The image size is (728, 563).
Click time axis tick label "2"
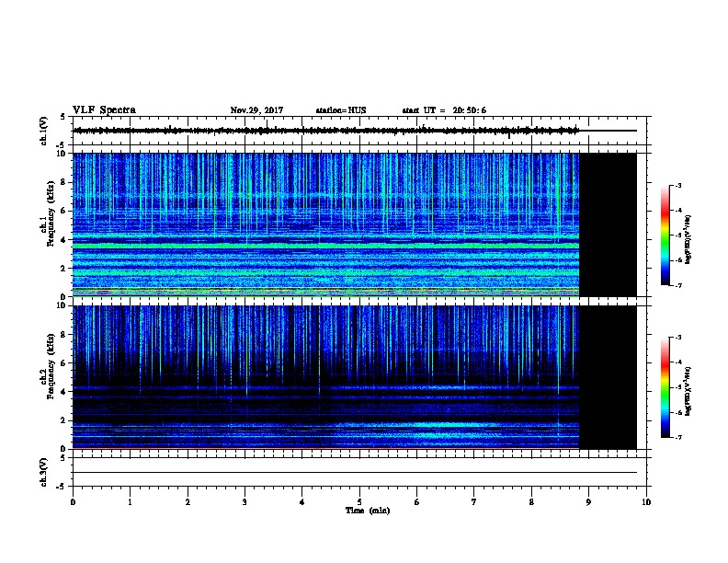(x=188, y=501)
